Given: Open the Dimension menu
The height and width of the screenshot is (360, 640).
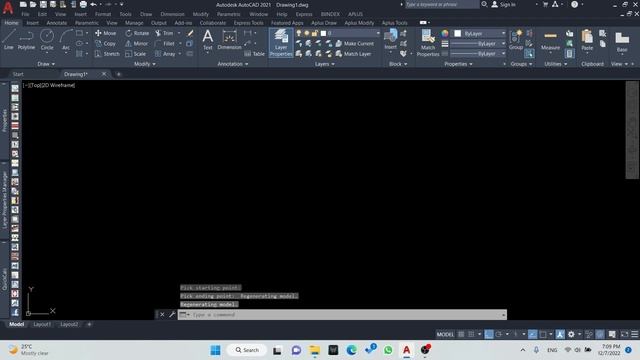Looking at the screenshot, I should 172,14.
